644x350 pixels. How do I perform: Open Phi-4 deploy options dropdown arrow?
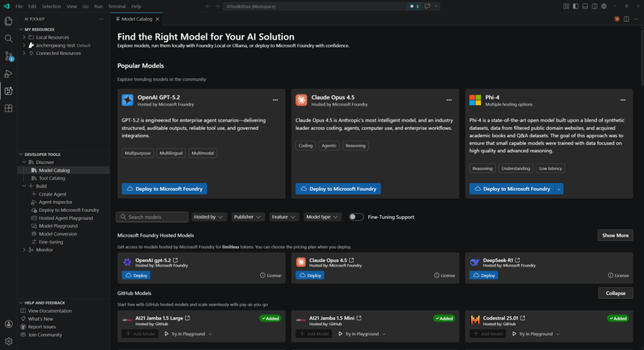pyautogui.click(x=559, y=189)
